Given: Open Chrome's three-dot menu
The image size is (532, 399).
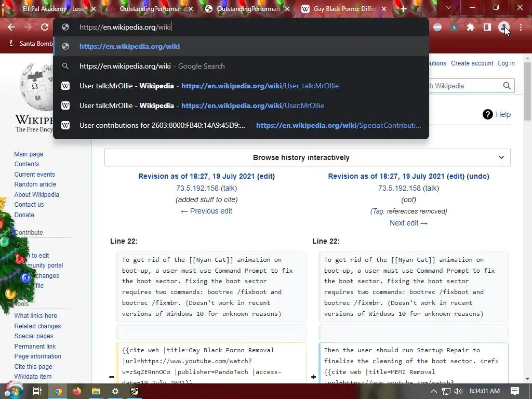Looking at the screenshot, I should point(521,27).
